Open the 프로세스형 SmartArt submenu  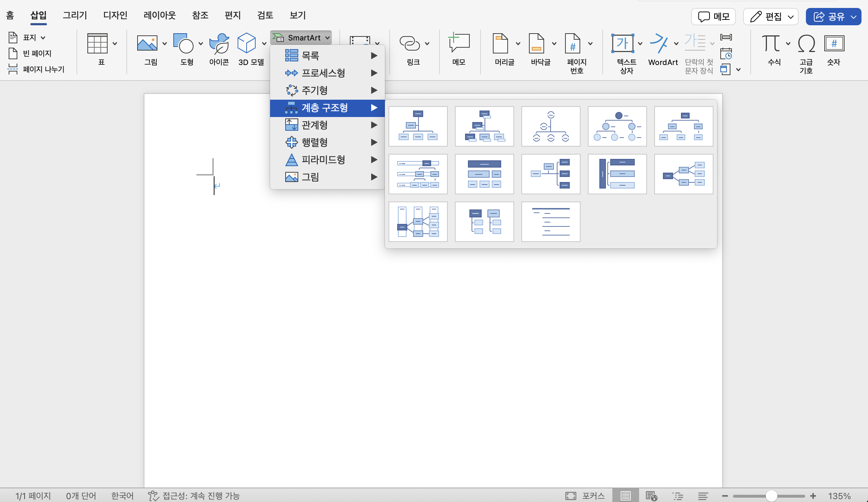[327, 73]
